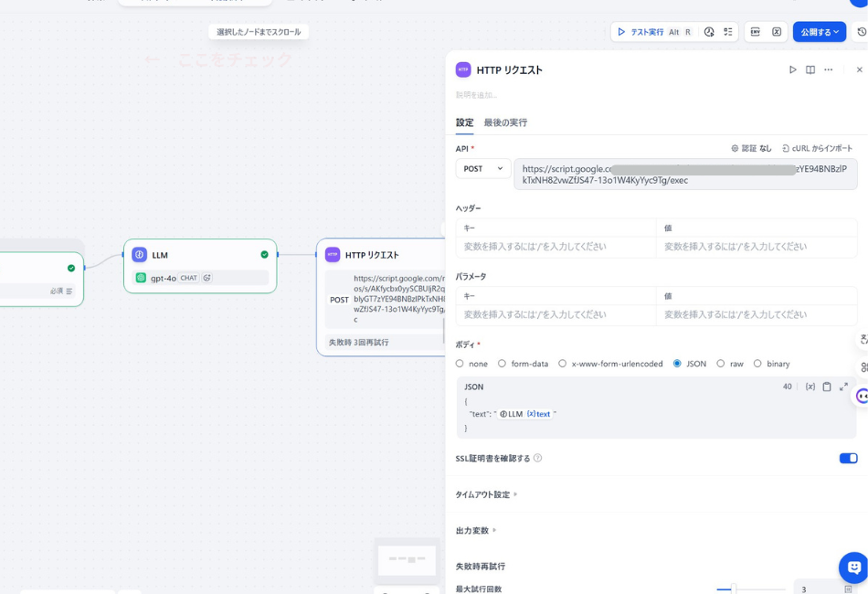Click the ENV environment variables icon

tap(756, 32)
